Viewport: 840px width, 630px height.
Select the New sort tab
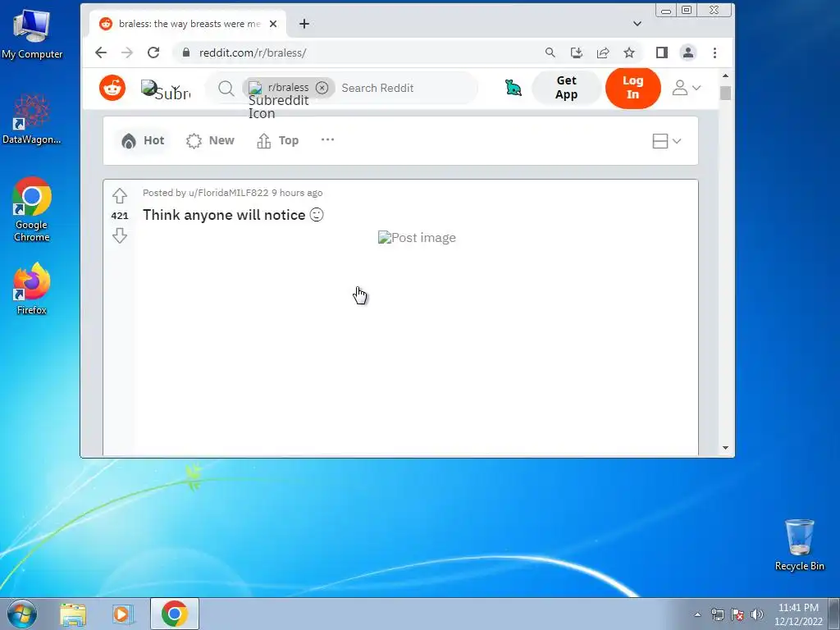210,140
